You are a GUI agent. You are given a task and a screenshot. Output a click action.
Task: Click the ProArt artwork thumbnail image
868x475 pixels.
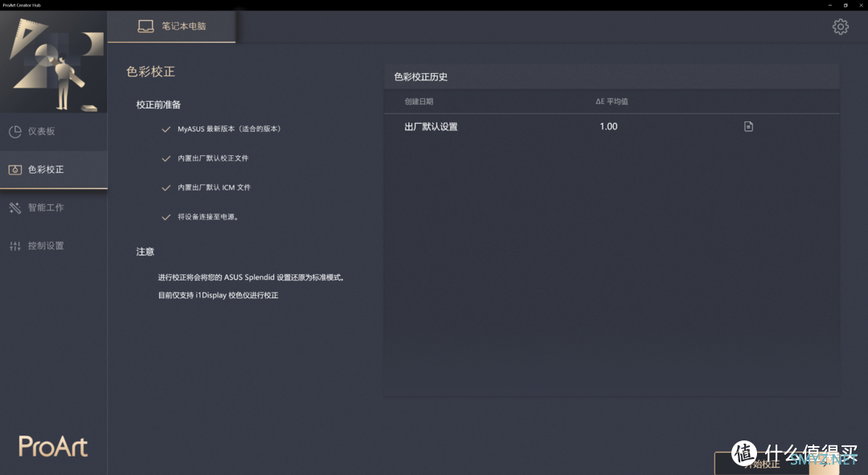54,63
